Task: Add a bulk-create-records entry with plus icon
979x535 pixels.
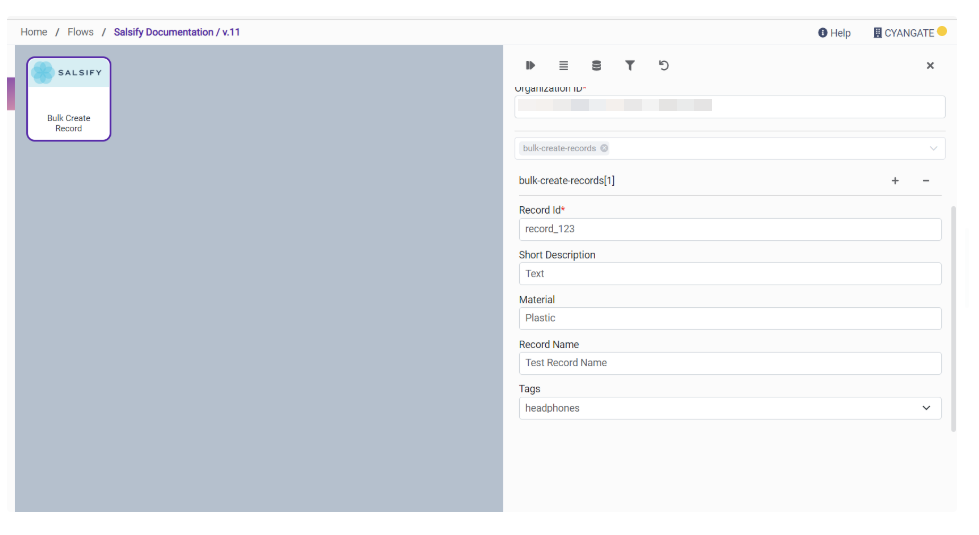Action: 895,181
